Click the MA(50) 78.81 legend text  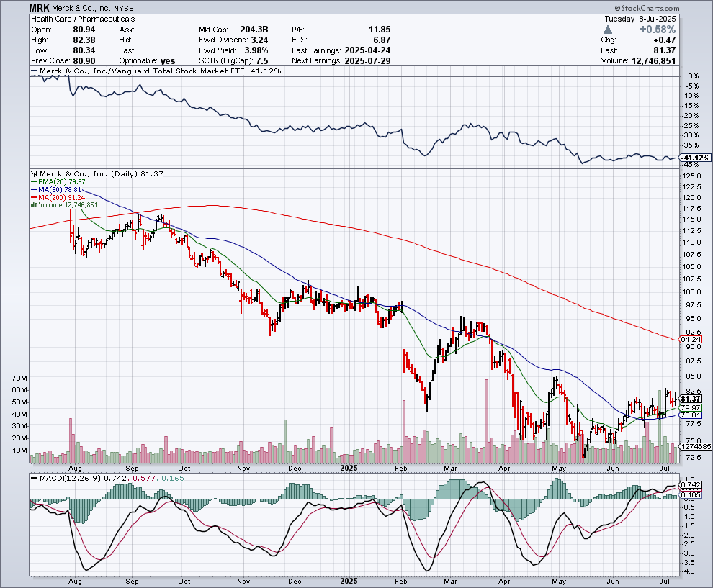[60, 189]
